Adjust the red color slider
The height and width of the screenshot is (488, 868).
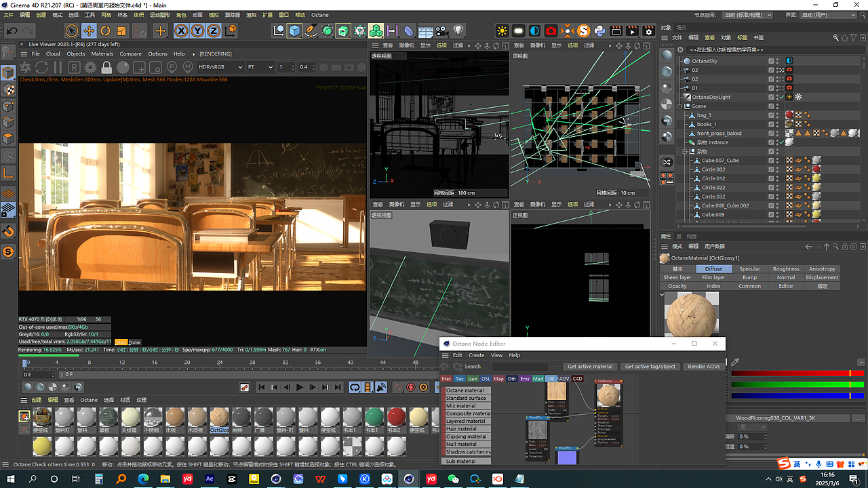click(797, 373)
